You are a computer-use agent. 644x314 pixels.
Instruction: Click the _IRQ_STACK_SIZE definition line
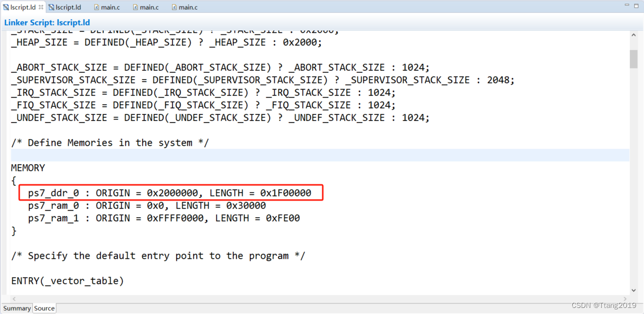pos(203,93)
